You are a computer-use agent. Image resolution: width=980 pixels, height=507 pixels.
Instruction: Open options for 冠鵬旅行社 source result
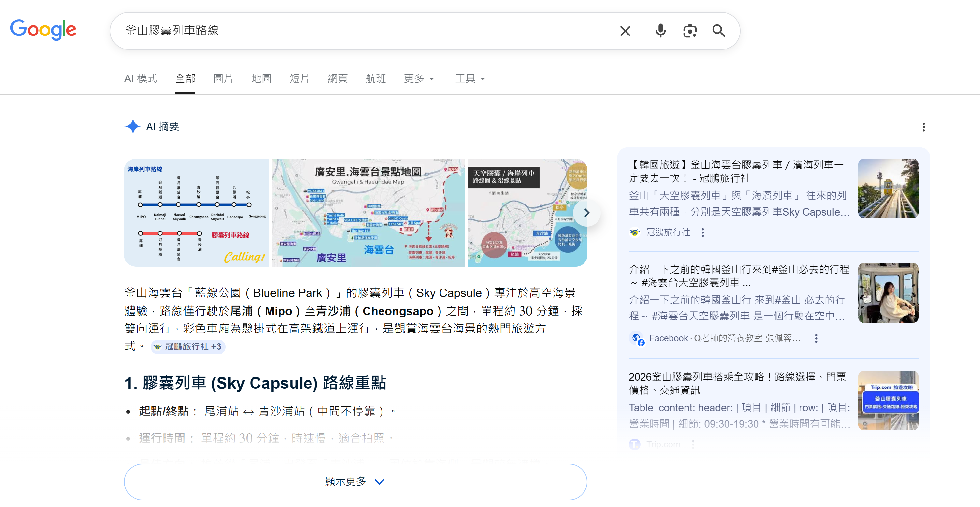click(x=703, y=232)
